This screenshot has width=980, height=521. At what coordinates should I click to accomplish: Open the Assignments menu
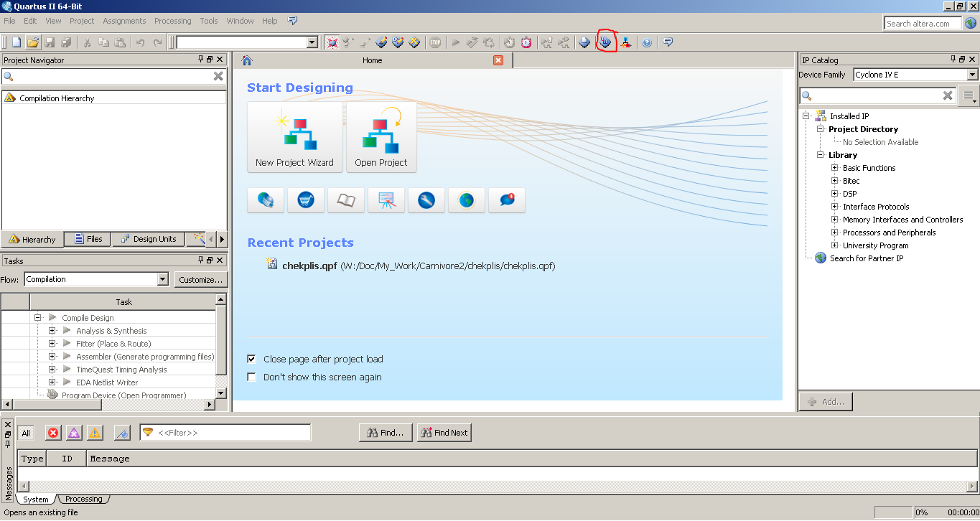coord(124,21)
